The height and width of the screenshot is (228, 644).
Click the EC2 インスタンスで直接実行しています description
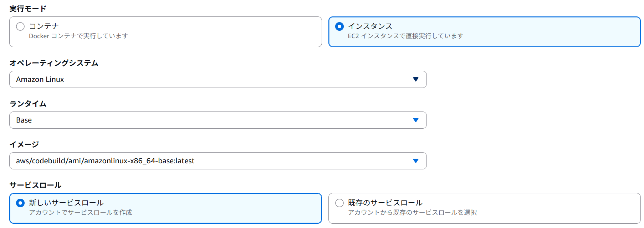click(405, 36)
